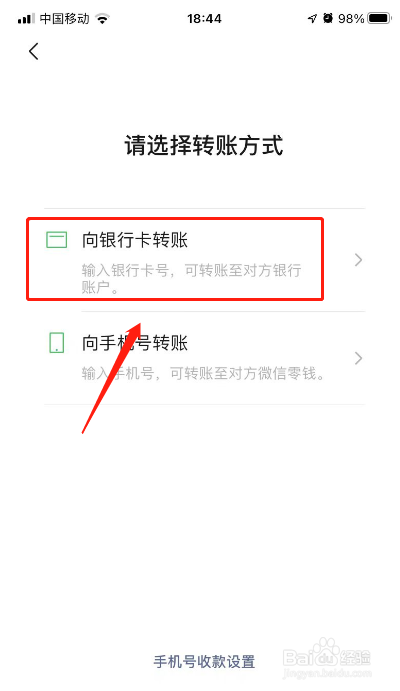400x691 pixels.
Task: Go back using the top-left arrow
Action: click(33, 52)
